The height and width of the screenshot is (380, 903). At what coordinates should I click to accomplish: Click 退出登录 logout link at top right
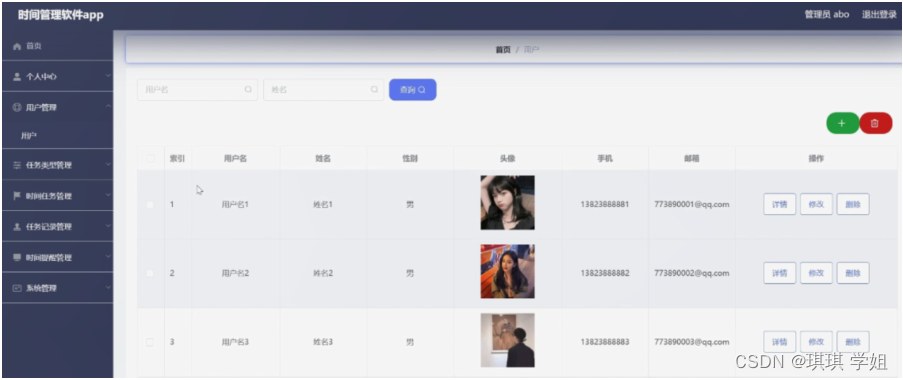click(879, 15)
